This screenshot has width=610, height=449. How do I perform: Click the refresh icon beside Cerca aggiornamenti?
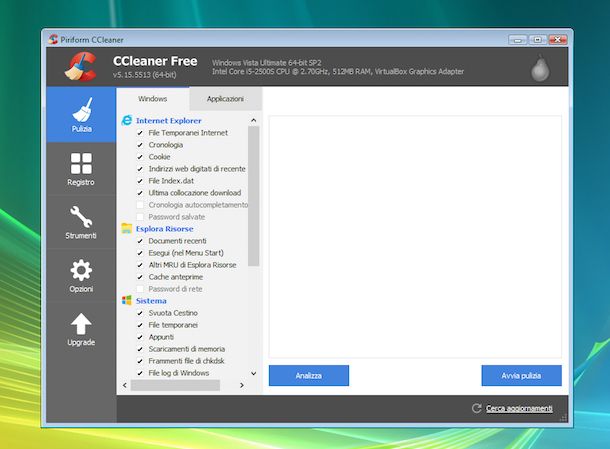point(477,408)
